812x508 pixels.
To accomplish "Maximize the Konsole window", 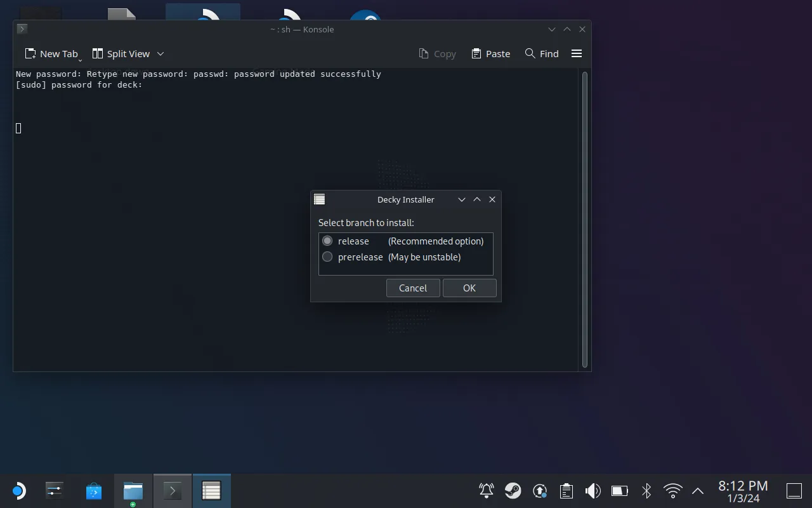I will [567, 29].
